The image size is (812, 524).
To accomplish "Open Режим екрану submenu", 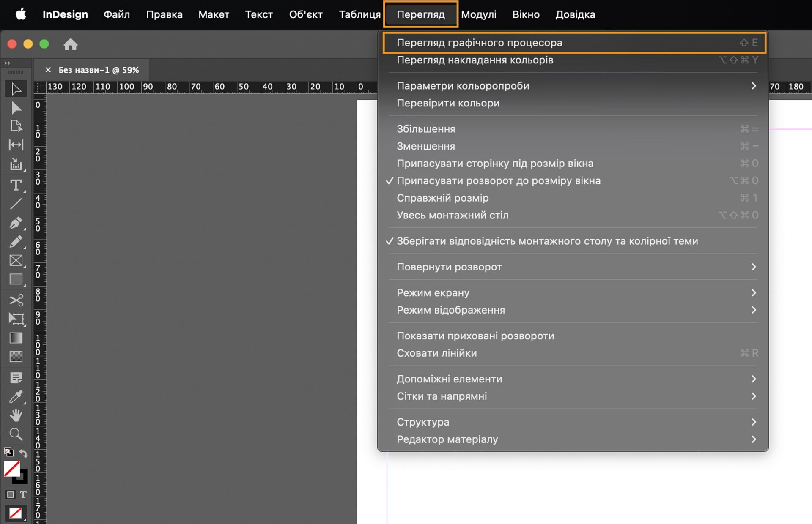I will [433, 293].
